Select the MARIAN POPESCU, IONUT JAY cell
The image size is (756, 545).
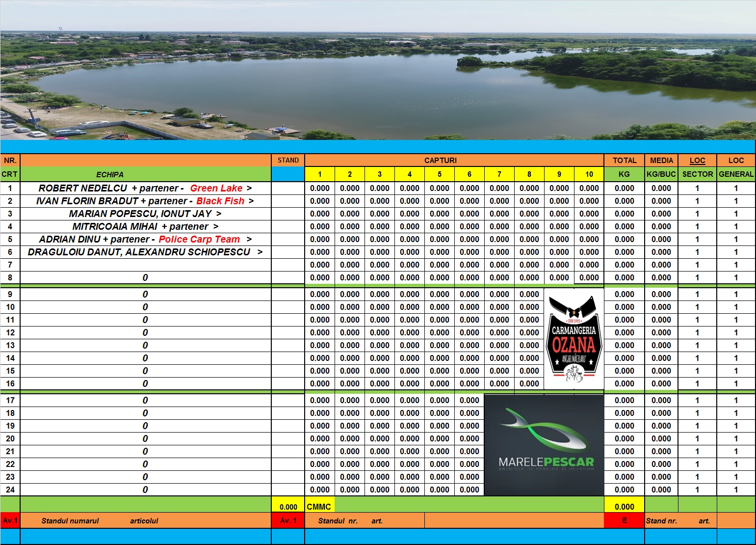(146, 214)
